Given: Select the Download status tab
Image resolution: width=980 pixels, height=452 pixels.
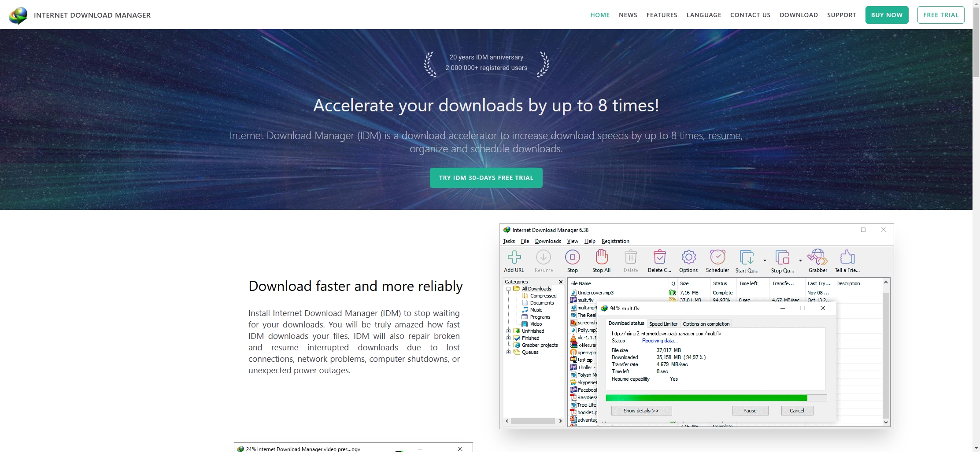Looking at the screenshot, I should coord(626,323).
